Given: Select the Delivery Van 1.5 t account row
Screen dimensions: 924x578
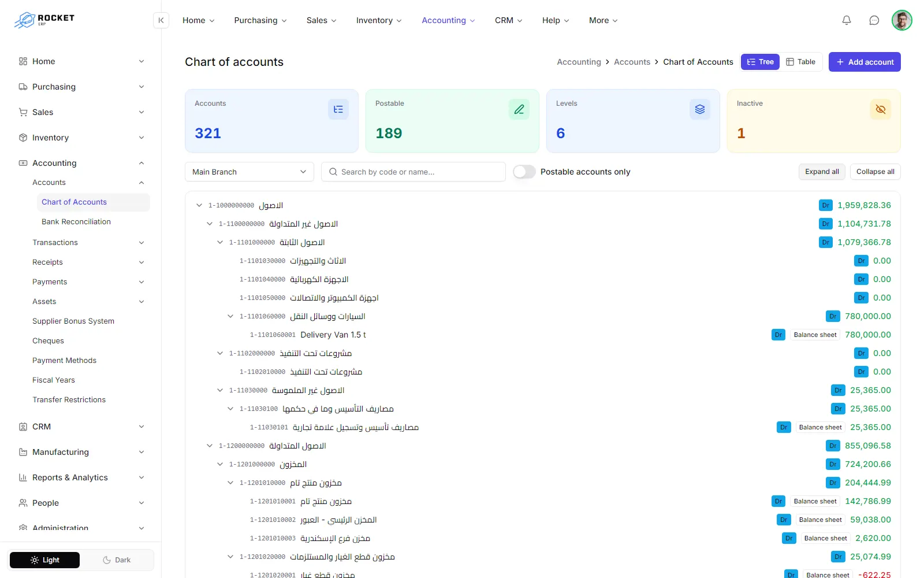Looking at the screenshot, I should point(543,335).
